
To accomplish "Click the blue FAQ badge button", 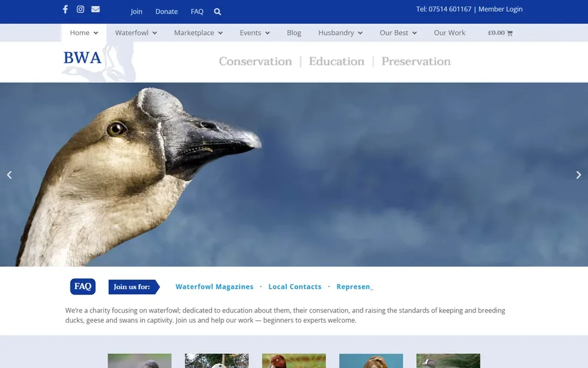I will pyautogui.click(x=83, y=287).
